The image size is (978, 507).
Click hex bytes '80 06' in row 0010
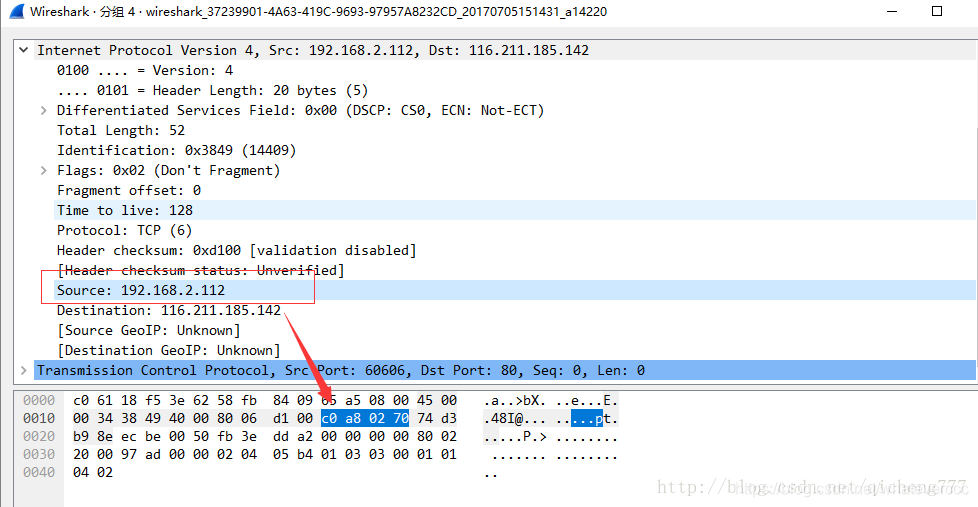click(236, 418)
